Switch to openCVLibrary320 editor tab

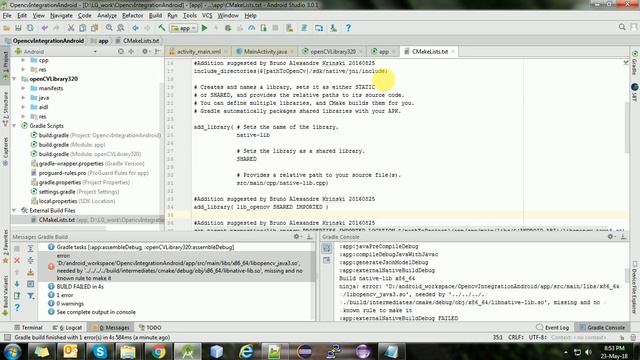tap(332, 51)
